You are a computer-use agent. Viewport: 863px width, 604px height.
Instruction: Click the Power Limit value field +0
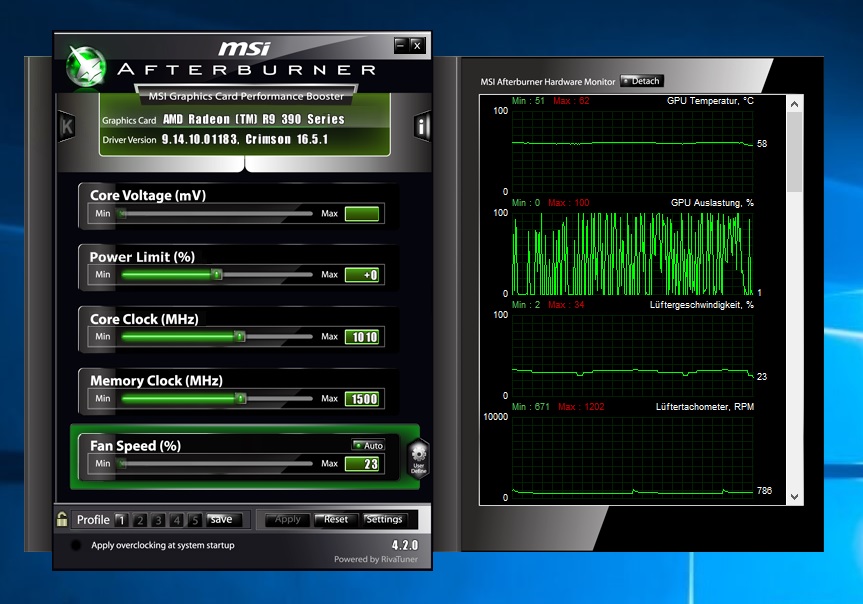click(362, 275)
